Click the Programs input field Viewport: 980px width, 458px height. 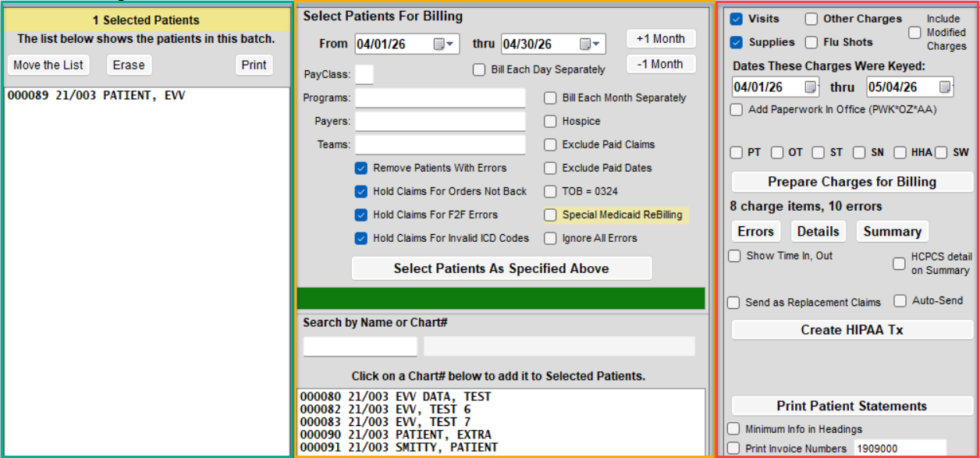[x=440, y=98]
